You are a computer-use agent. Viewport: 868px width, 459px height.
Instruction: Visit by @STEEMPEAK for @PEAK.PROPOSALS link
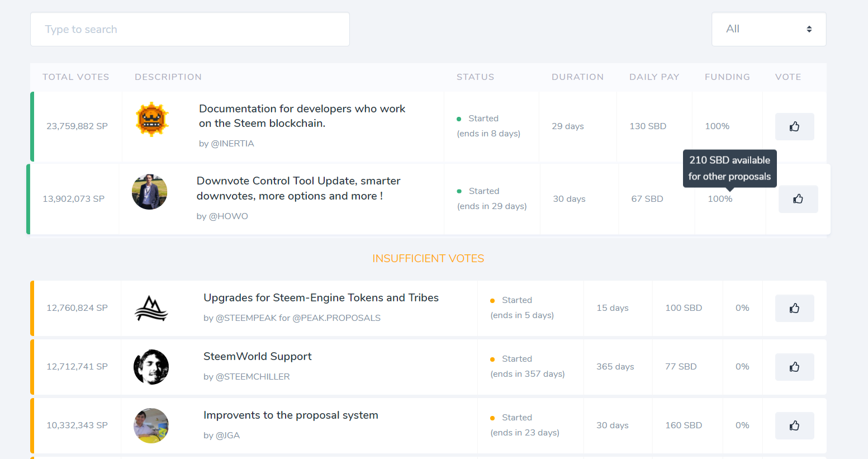(292, 318)
